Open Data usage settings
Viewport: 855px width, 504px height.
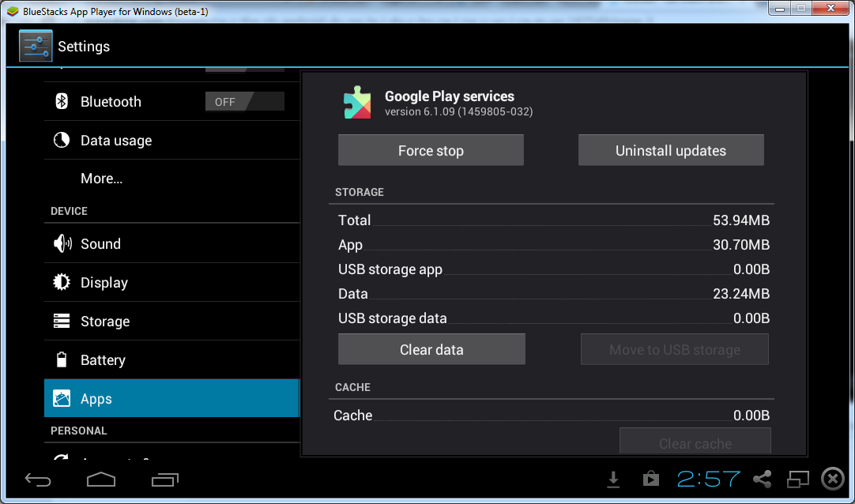click(x=171, y=140)
